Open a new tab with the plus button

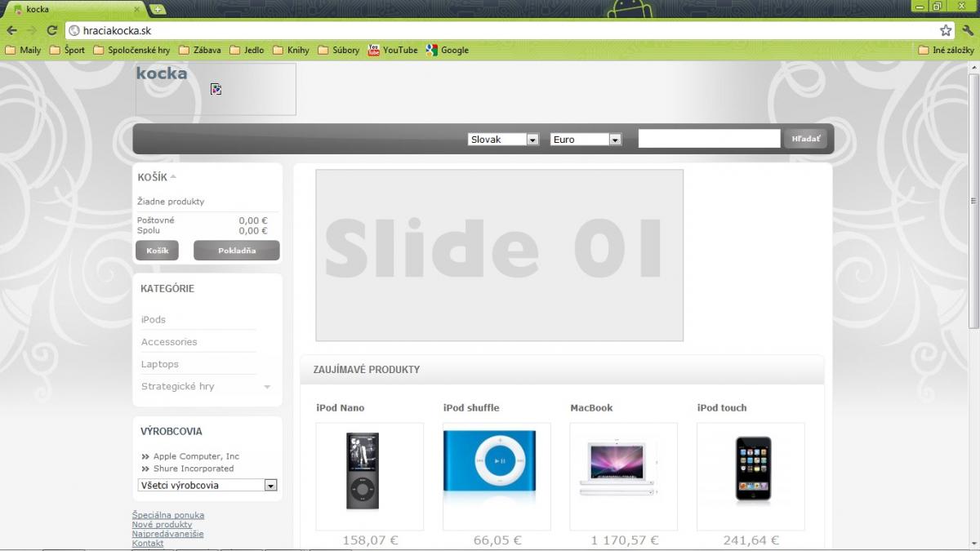158,10
